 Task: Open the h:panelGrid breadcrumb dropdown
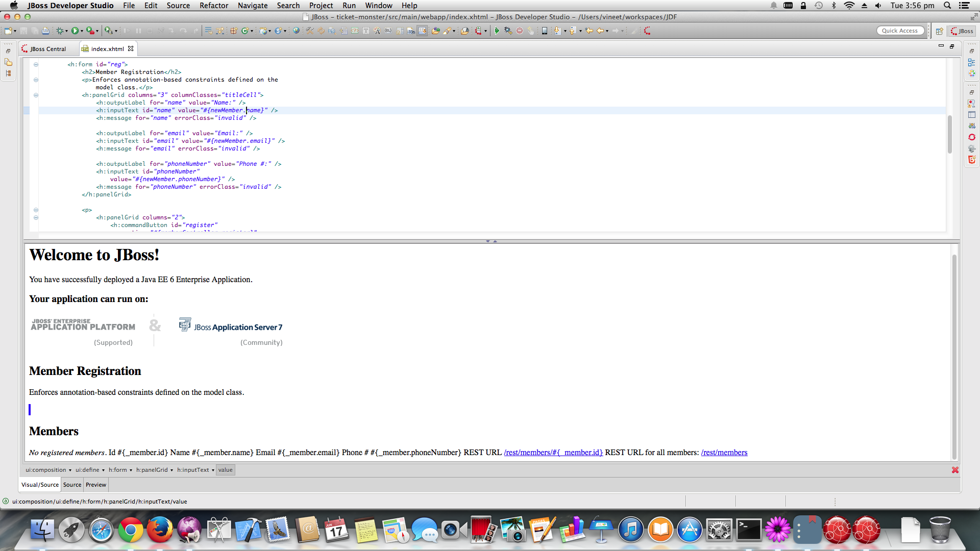point(171,470)
